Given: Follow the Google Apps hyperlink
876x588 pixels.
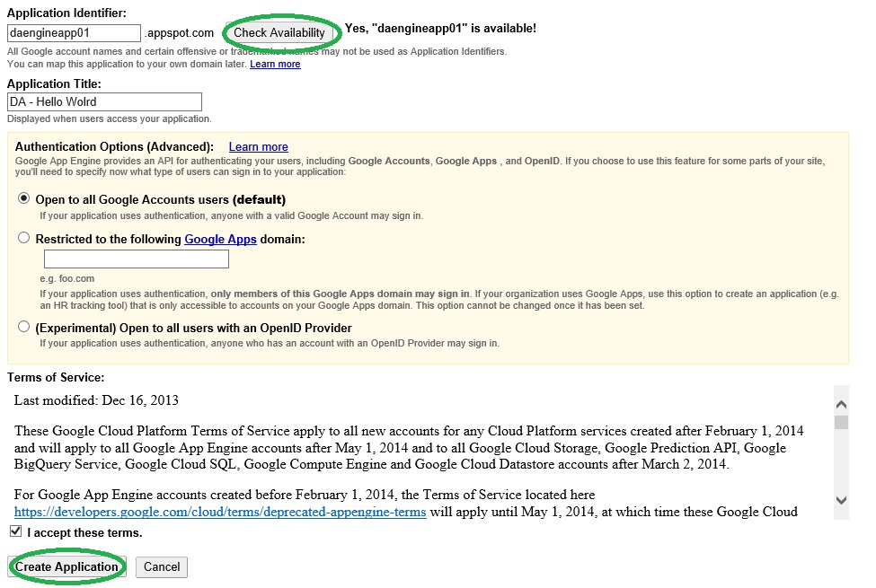Looking at the screenshot, I should pyautogui.click(x=220, y=240).
